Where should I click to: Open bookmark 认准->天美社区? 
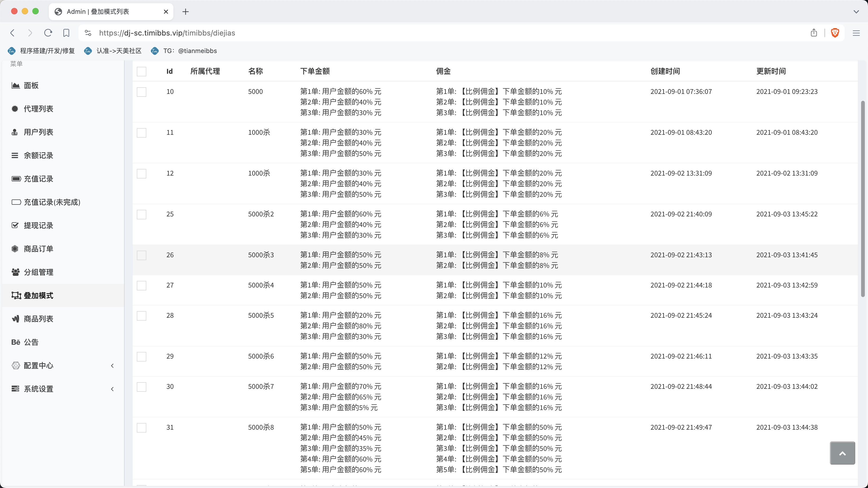[113, 51]
